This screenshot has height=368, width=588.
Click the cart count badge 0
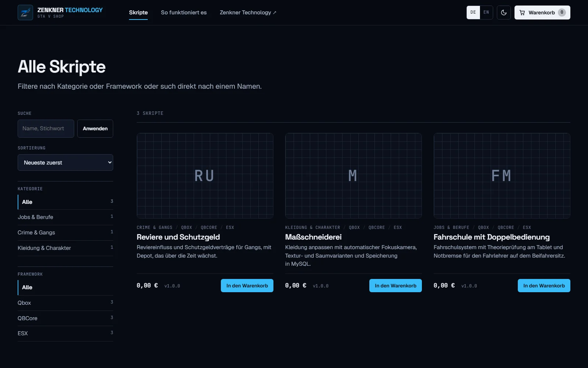562,13
